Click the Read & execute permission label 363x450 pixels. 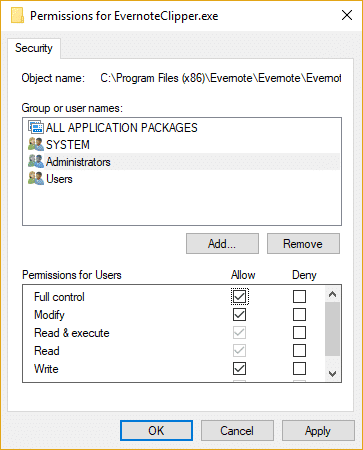click(72, 333)
